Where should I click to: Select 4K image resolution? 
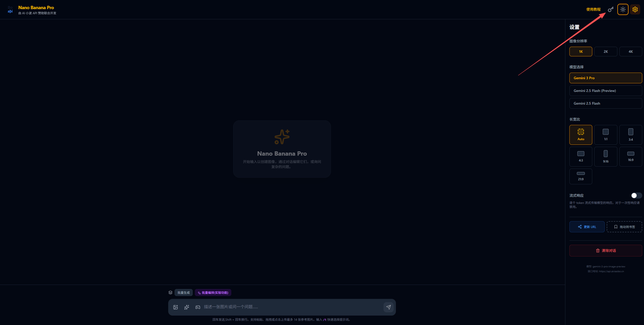coord(630,51)
